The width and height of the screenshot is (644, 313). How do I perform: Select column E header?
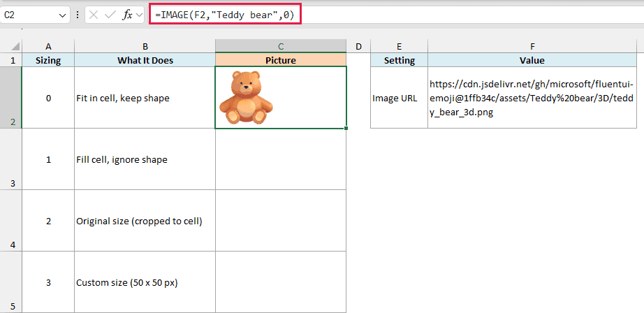click(400, 46)
